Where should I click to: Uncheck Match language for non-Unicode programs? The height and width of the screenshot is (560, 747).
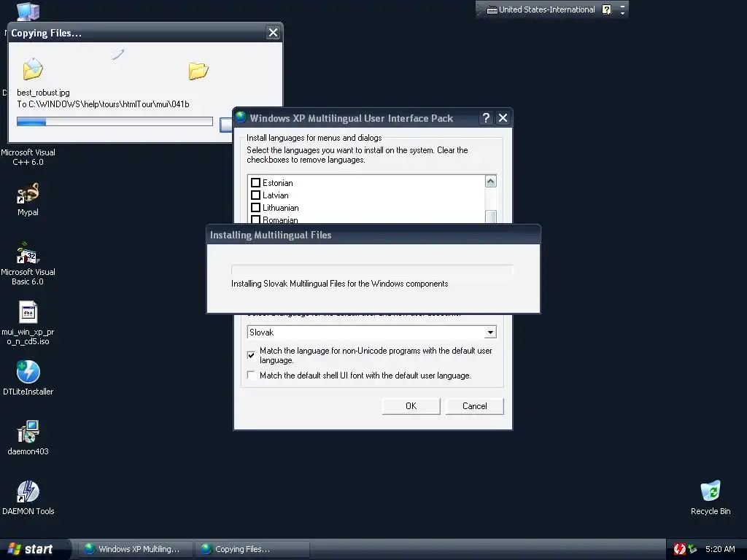(251, 355)
